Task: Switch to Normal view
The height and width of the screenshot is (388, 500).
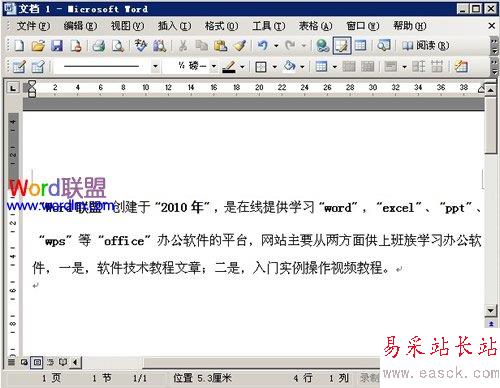Action: click(x=11, y=362)
